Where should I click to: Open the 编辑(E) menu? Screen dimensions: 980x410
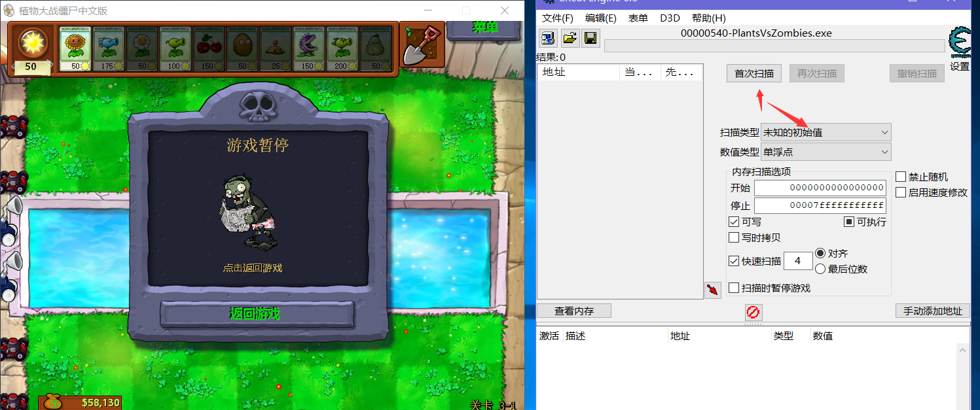coord(601,18)
